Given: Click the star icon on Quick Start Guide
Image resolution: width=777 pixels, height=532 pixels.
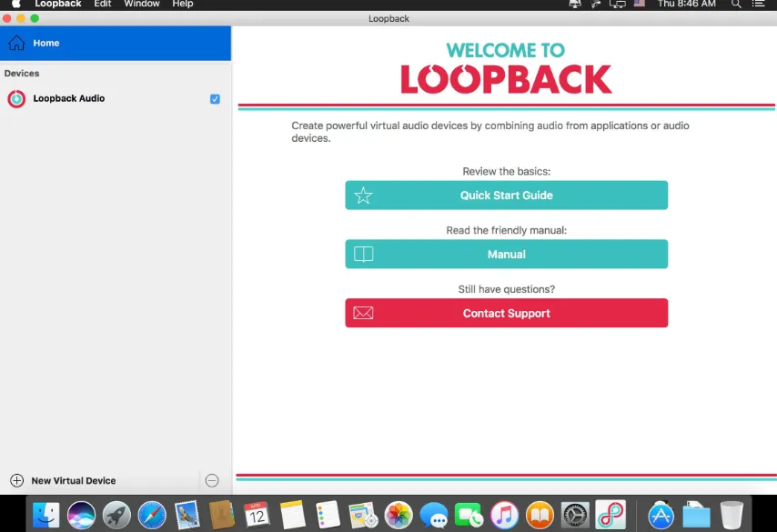Looking at the screenshot, I should 363,196.
